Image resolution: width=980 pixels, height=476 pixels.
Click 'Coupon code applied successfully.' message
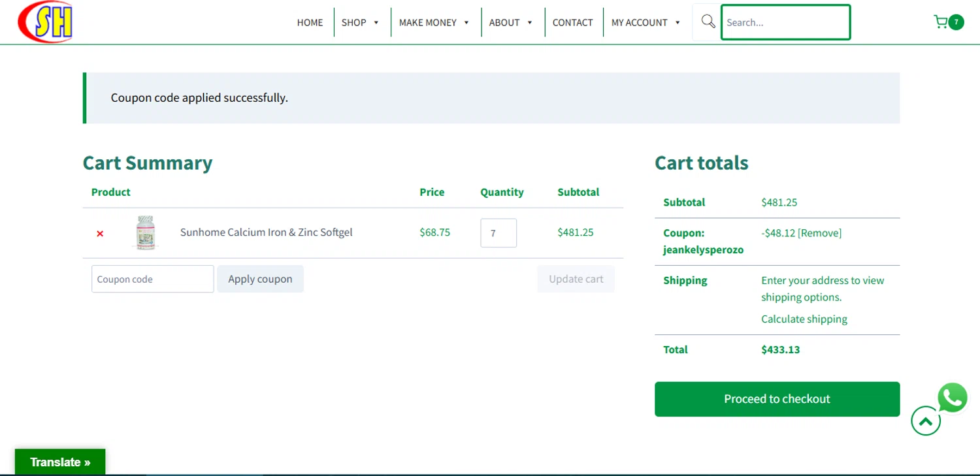pos(199,98)
